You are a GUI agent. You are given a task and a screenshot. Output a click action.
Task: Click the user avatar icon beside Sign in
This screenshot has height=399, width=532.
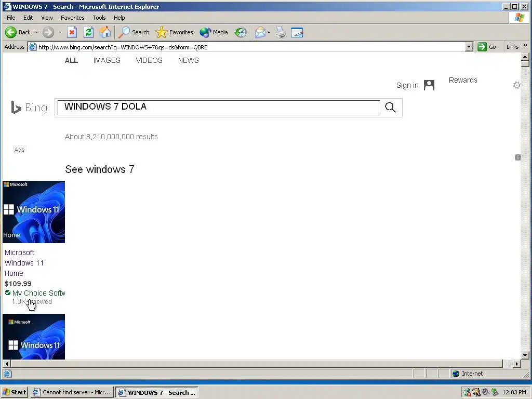tap(429, 85)
